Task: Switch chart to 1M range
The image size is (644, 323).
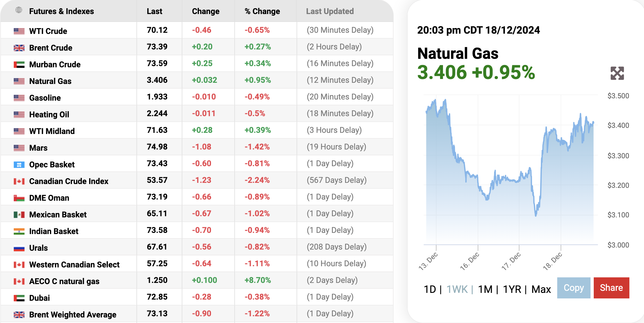Action: (485, 289)
